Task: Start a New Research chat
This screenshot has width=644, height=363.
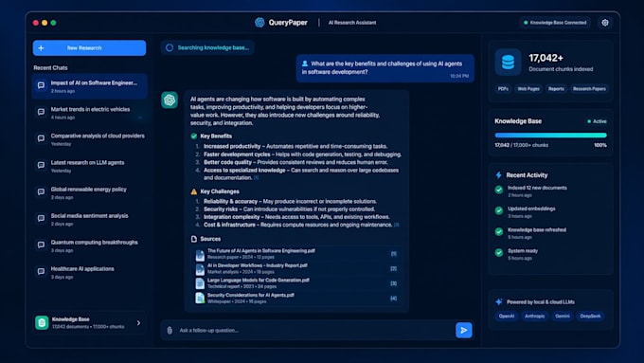Action: 90,48
